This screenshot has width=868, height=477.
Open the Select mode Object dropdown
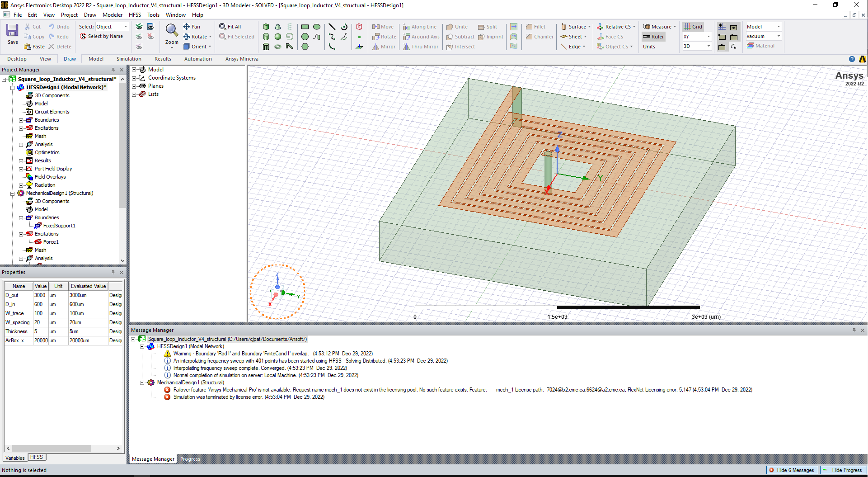pos(112,27)
